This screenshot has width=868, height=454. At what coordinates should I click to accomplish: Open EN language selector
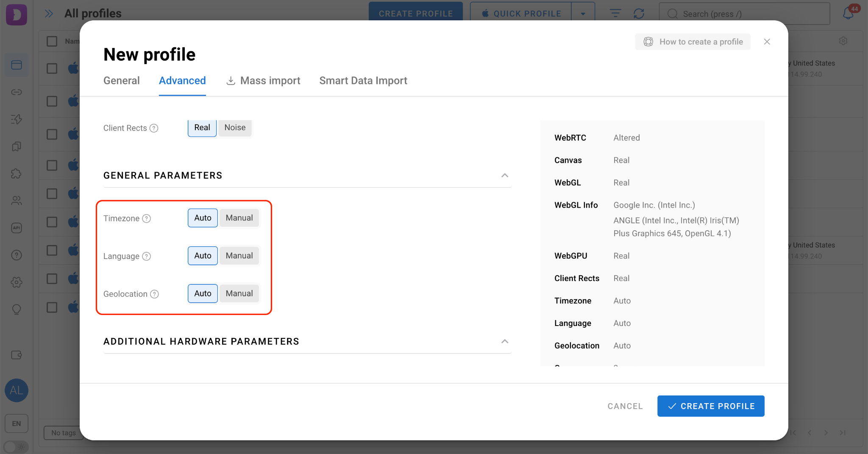point(17,423)
